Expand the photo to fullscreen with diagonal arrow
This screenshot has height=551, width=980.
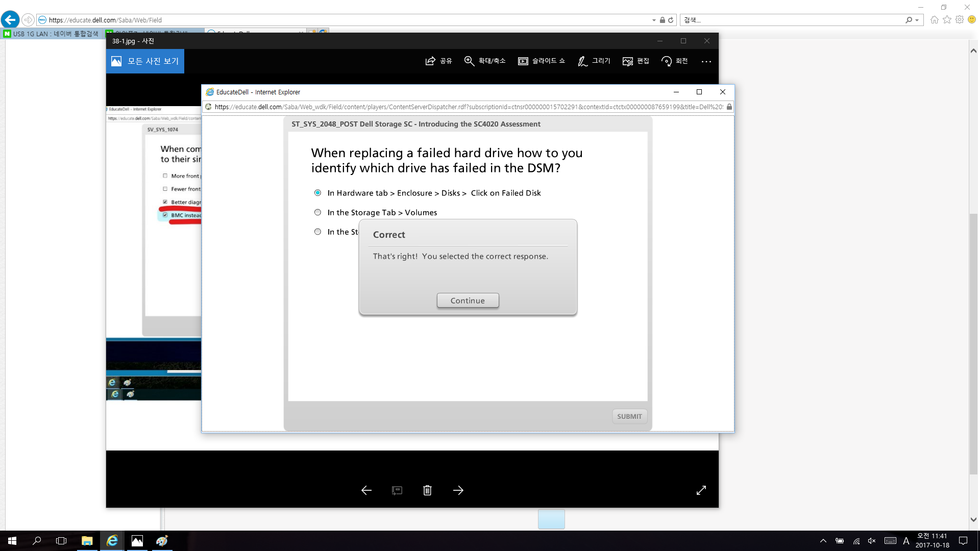point(701,490)
